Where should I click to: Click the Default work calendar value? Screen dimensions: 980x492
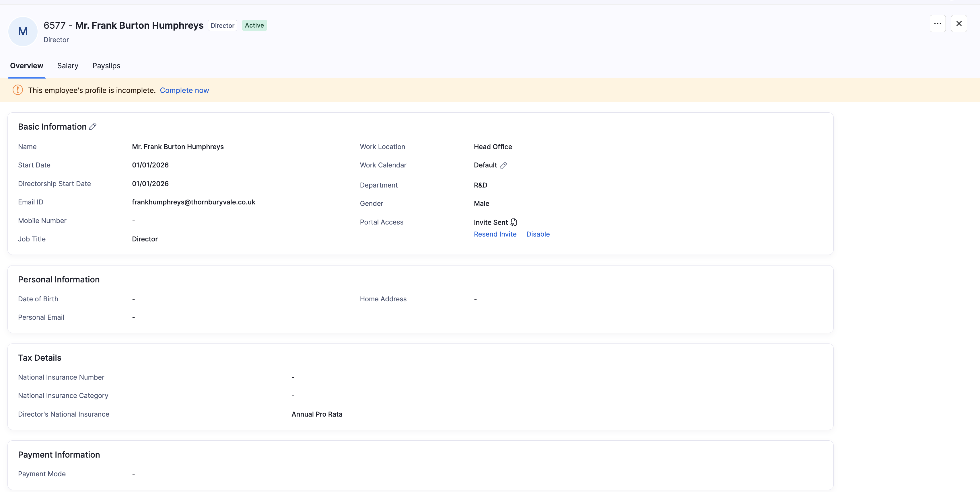pos(485,165)
